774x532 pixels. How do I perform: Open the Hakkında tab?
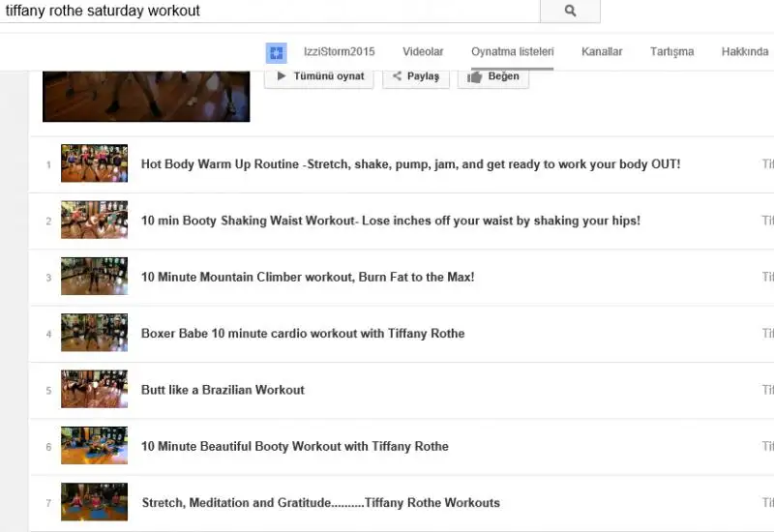pos(744,52)
